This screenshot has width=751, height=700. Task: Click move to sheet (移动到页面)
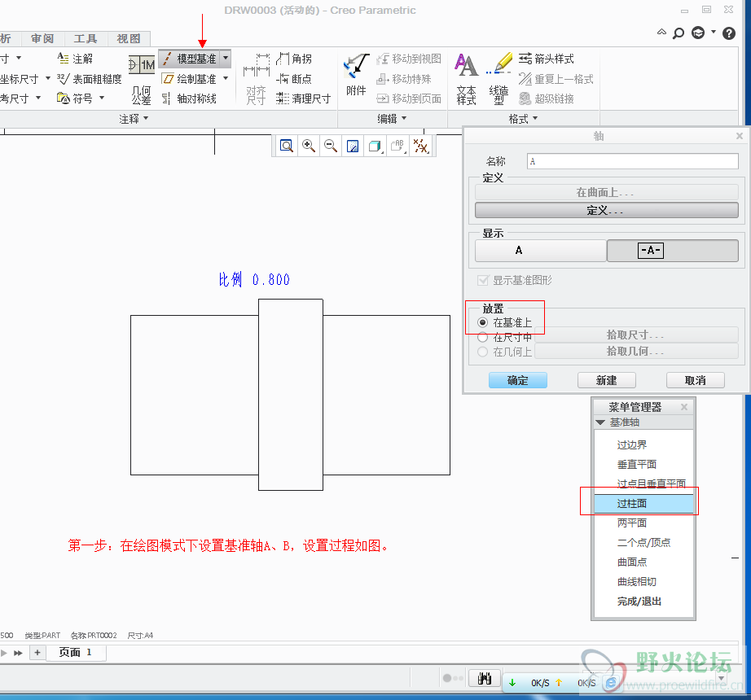tap(409, 98)
